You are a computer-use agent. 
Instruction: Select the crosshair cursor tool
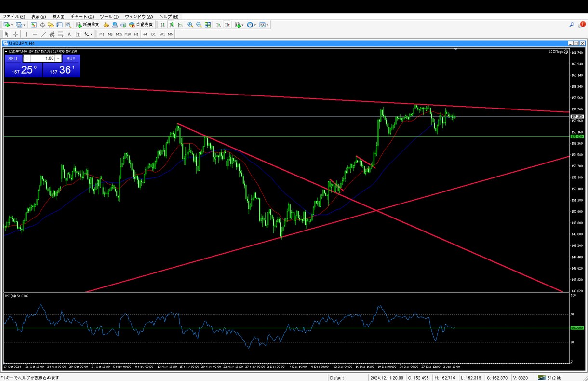(x=16, y=34)
